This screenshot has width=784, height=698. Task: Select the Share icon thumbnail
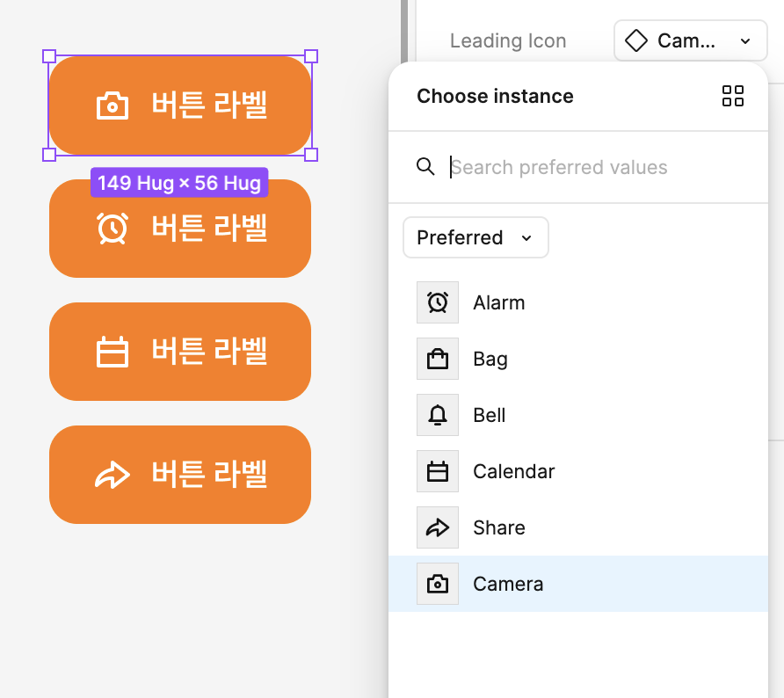[x=438, y=527]
